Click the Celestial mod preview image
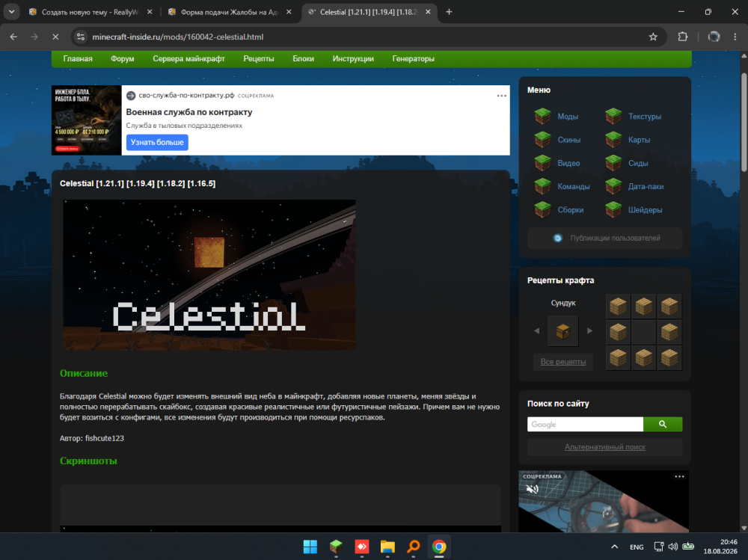748x560 pixels. pyautogui.click(x=209, y=274)
